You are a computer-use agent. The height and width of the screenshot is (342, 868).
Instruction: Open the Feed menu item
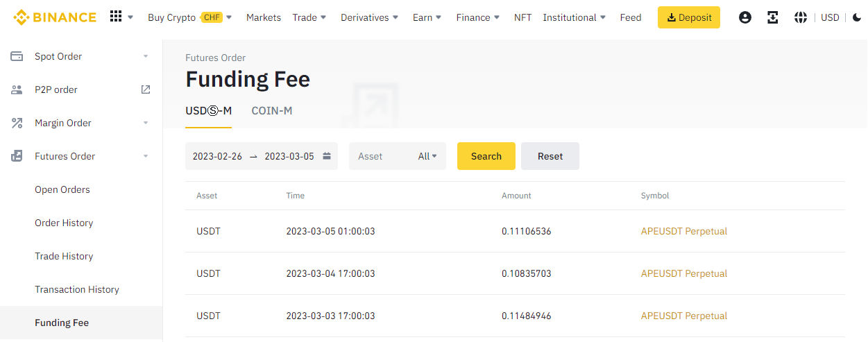[631, 17]
